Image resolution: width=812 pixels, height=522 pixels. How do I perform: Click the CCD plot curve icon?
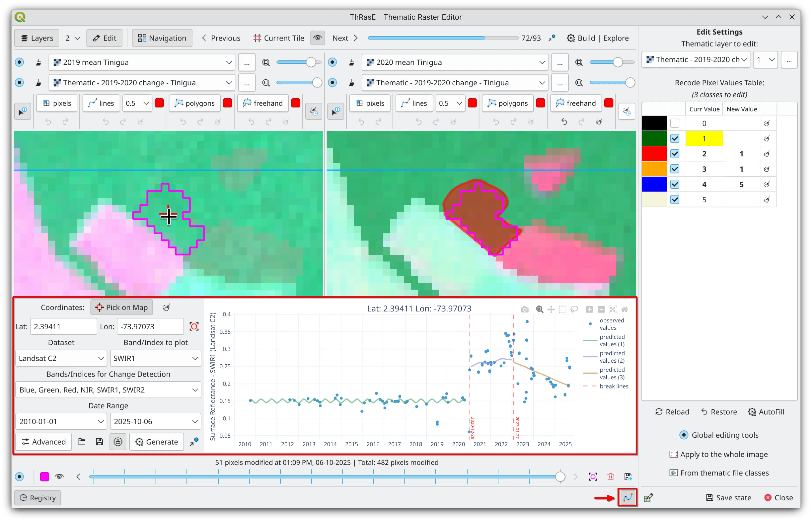[627, 498]
